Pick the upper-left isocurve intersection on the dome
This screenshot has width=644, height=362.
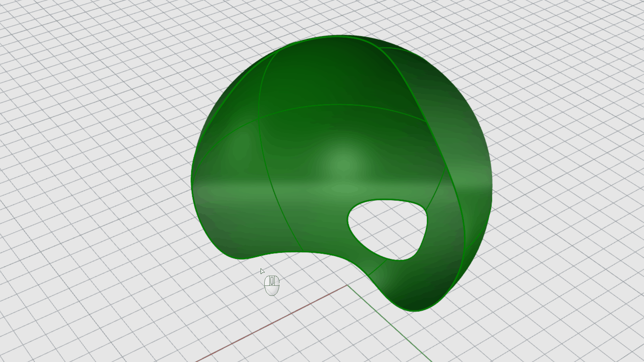click(x=259, y=118)
